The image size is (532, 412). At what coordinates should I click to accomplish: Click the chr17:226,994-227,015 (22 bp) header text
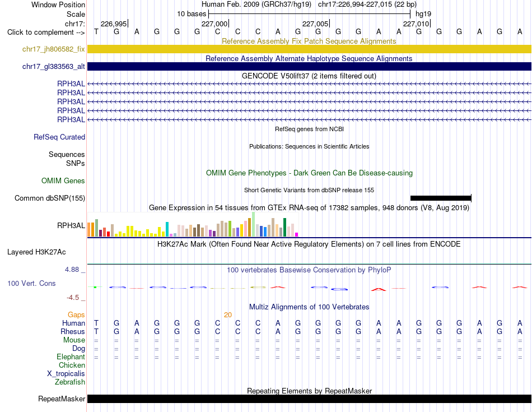(367, 4)
